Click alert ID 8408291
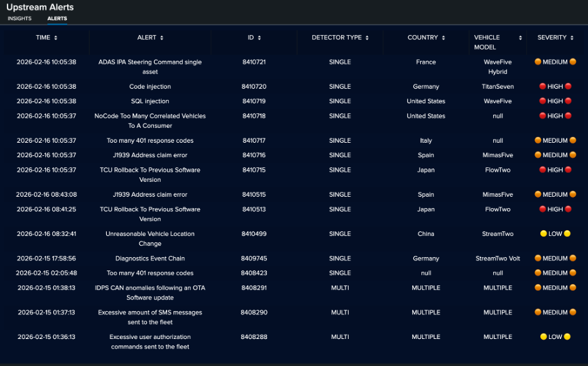 coord(254,288)
